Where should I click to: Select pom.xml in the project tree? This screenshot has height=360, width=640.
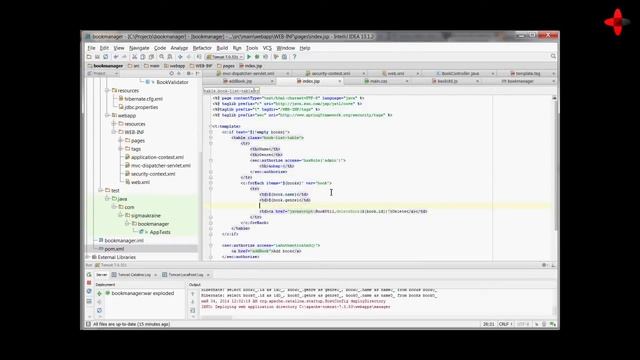114,249
